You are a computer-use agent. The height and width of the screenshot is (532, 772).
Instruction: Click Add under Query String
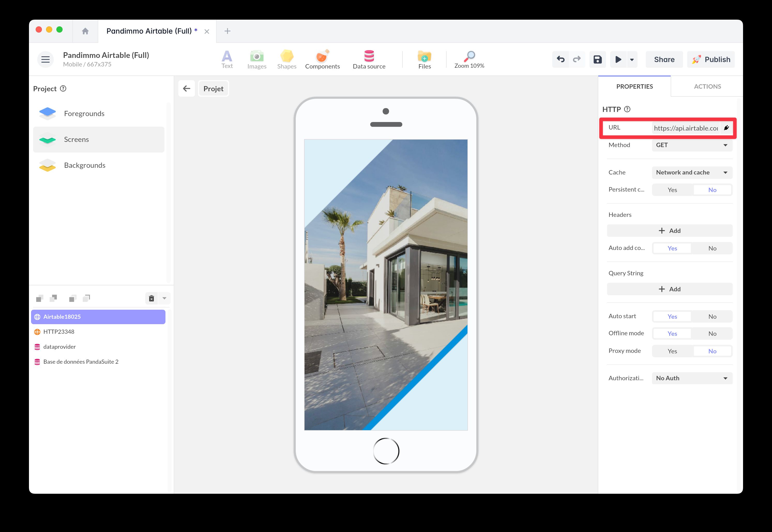coord(669,289)
